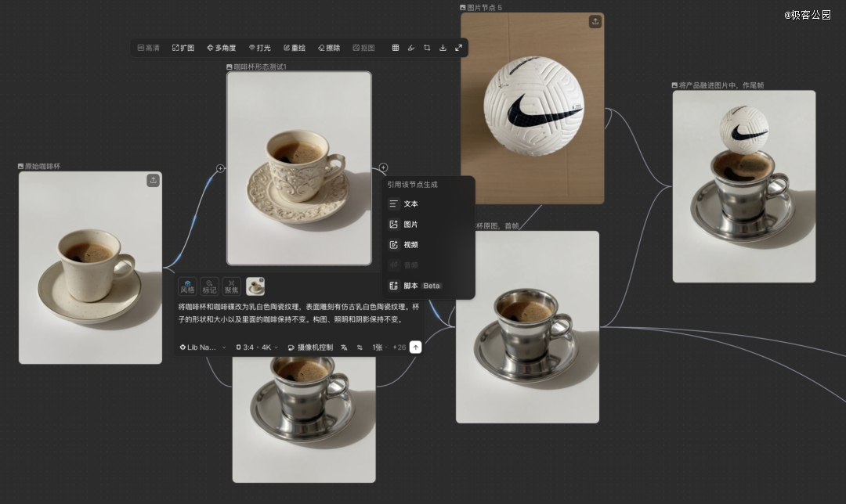Open the grid icon in image toolbar
The image size is (846, 504).
[396, 48]
